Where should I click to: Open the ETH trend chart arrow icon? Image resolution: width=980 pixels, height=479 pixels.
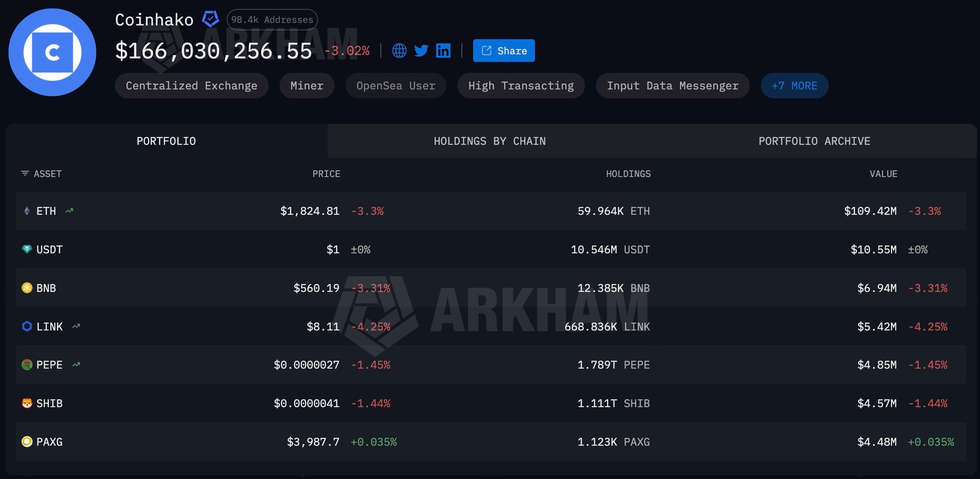pyautogui.click(x=69, y=211)
